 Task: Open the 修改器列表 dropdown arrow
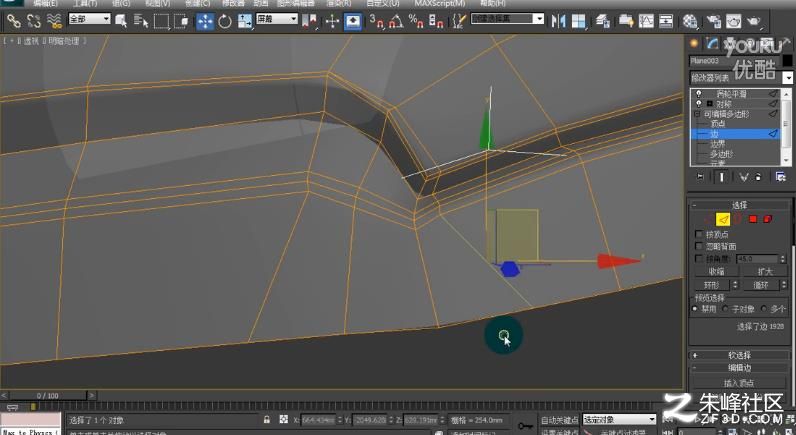coord(787,78)
